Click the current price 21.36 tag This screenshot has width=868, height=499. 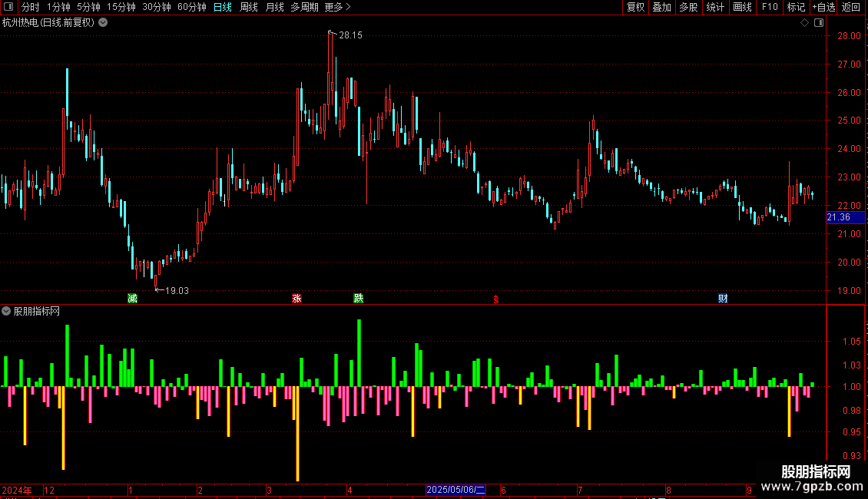[845, 217]
